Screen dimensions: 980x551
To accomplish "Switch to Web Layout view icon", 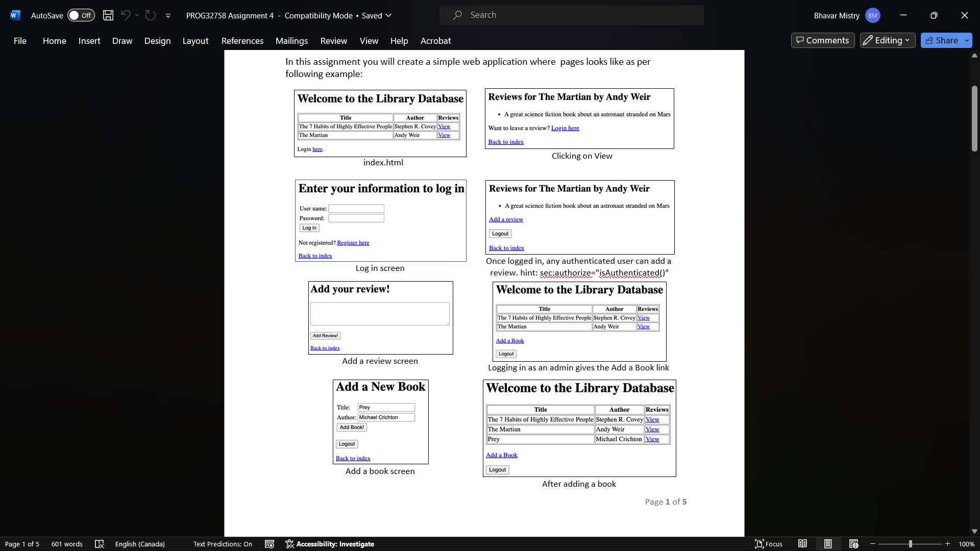I will tap(853, 544).
